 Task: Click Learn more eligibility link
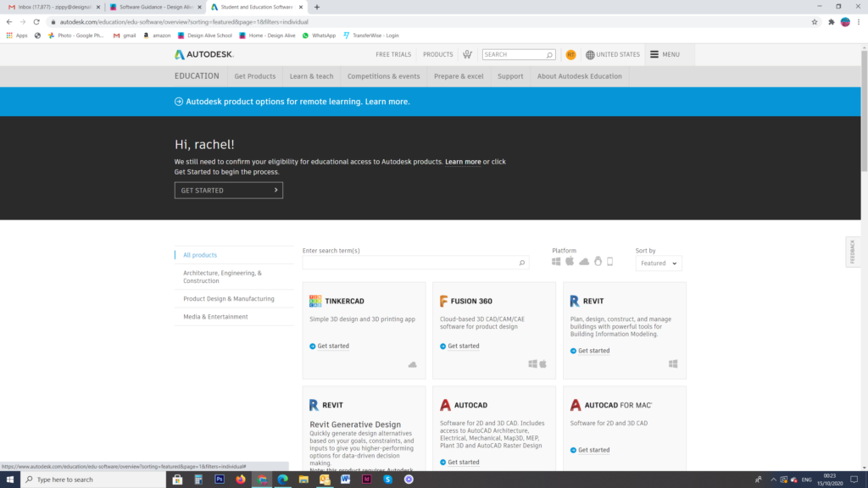[x=463, y=162]
